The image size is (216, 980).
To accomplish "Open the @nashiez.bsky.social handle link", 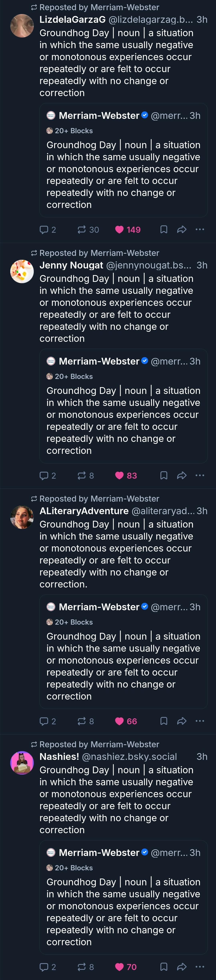I will [x=129, y=757].
